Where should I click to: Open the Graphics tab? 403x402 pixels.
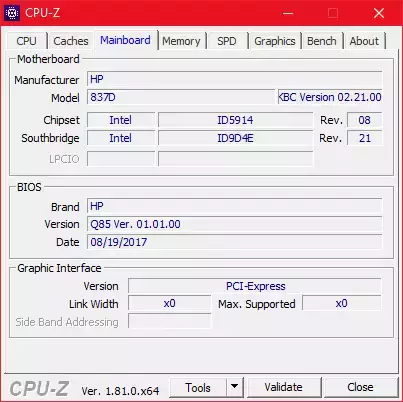coord(275,41)
